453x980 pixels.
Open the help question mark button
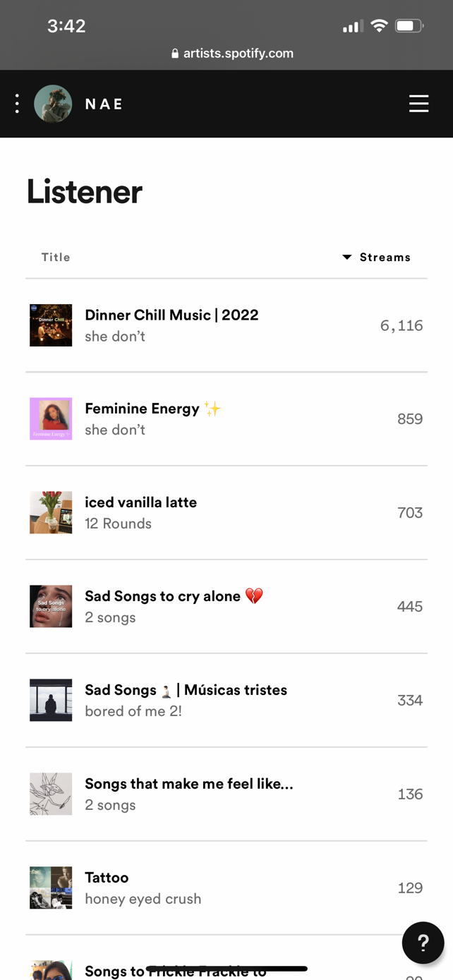tap(423, 942)
